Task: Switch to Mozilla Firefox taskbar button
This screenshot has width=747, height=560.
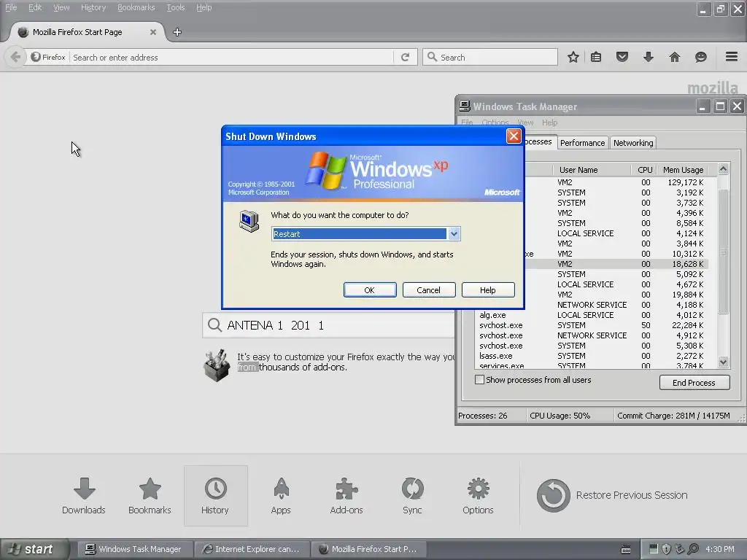Action: (368, 549)
